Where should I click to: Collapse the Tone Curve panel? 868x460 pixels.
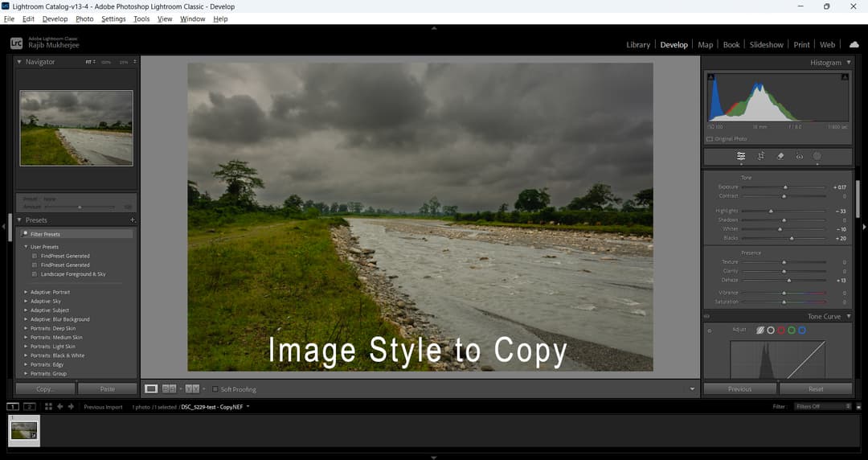coord(849,317)
